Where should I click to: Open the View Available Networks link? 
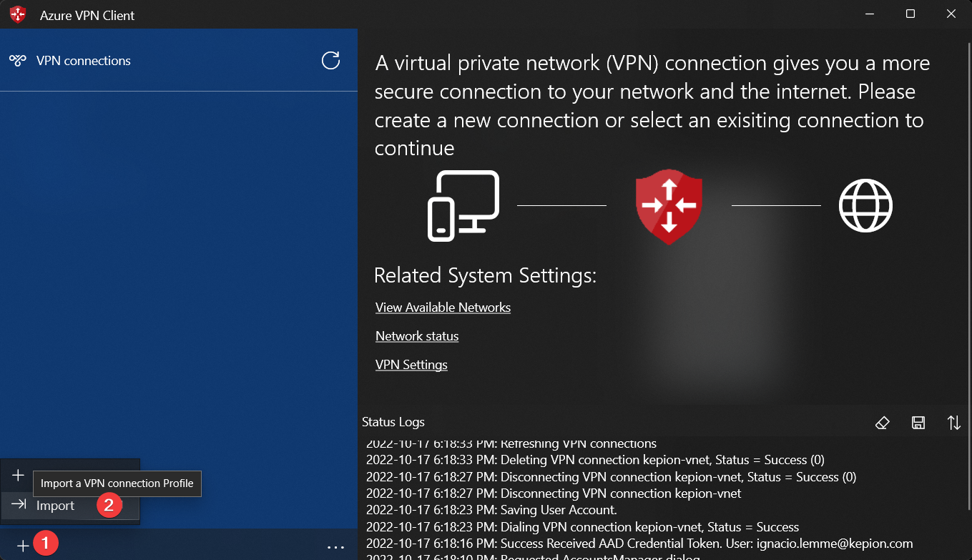(x=443, y=308)
